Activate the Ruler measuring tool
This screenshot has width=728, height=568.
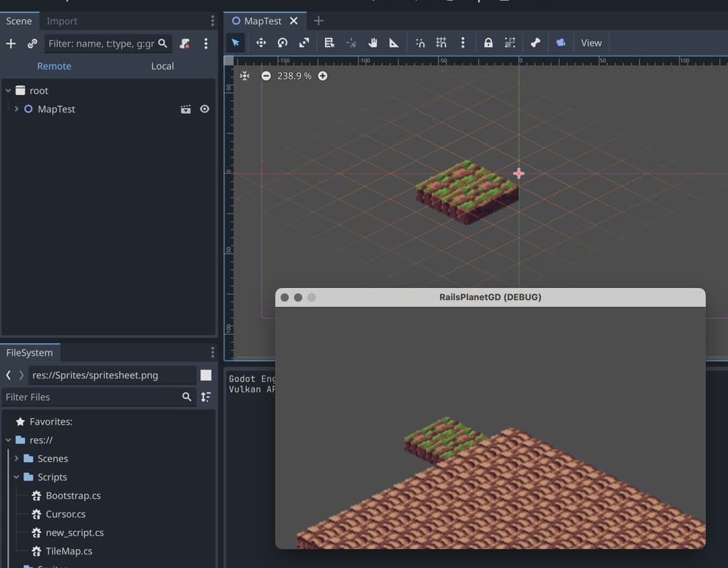tap(394, 43)
